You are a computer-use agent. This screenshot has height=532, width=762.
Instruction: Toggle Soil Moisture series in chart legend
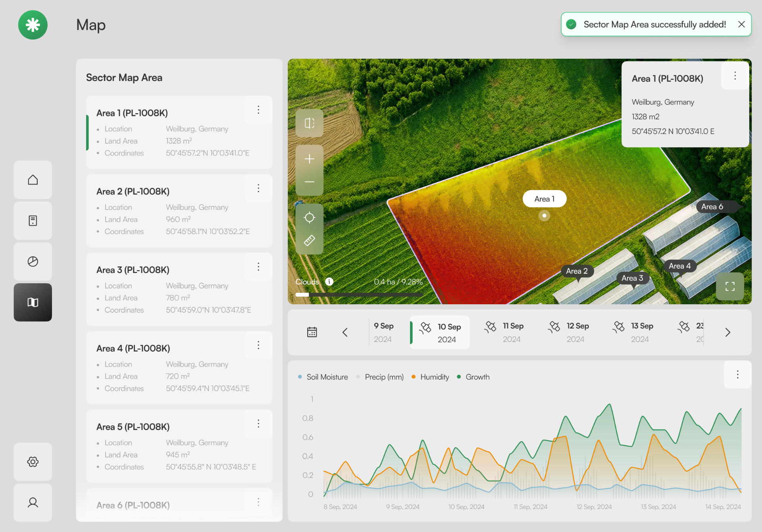pos(323,377)
